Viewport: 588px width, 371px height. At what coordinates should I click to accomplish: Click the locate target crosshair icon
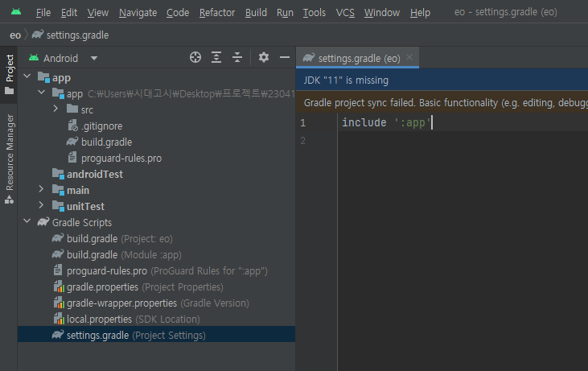click(195, 57)
